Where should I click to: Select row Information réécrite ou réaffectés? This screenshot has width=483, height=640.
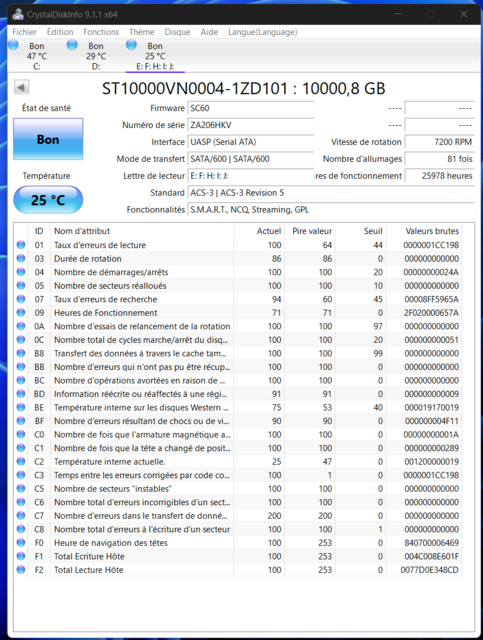(238, 394)
